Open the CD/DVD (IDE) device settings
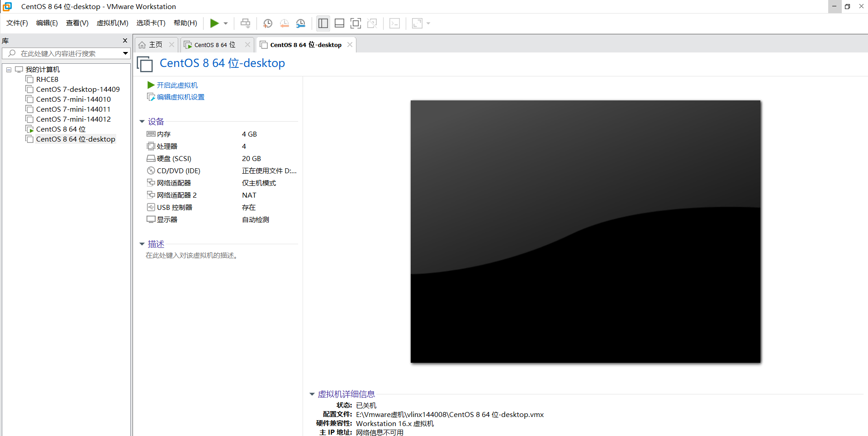The width and height of the screenshot is (868, 436). point(178,171)
